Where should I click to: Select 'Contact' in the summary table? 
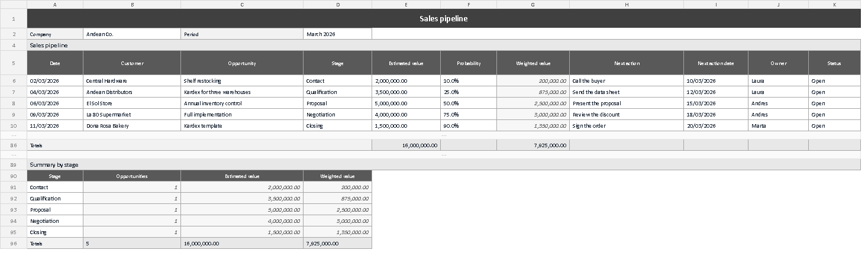pyautogui.click(x=55, y=187)
